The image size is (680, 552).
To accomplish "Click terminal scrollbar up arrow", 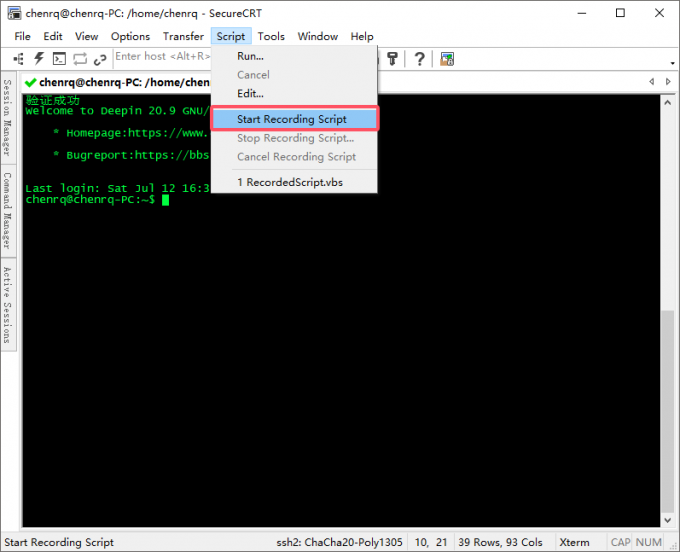I will tap(667, 103).
